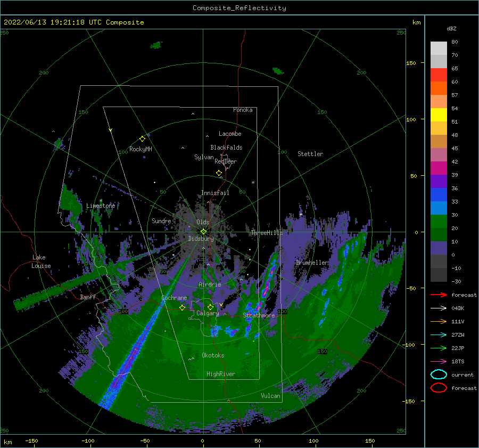Screen dimensions: 479x448
Task: Select the Airdrie label
Action: pyautogui.click(x=210, y=284)
